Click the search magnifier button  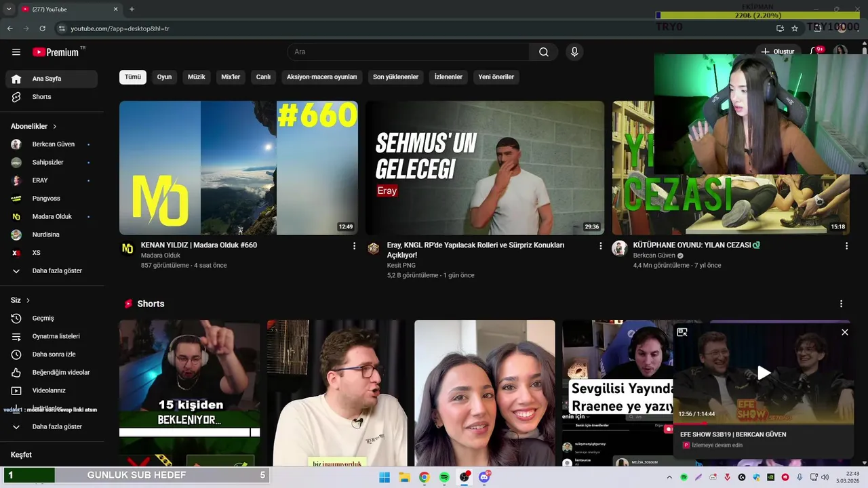(x=544, y=52)
